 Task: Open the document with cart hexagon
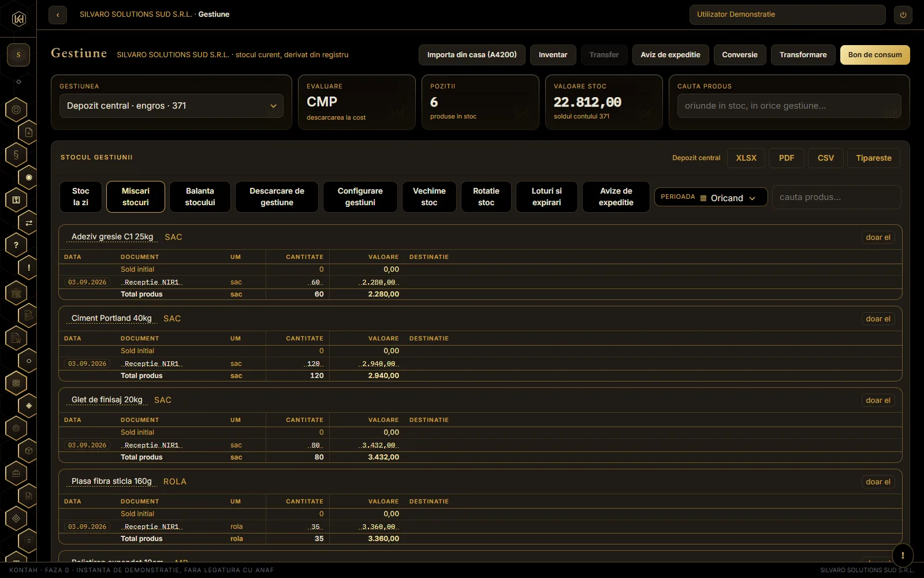click(16, 338)
